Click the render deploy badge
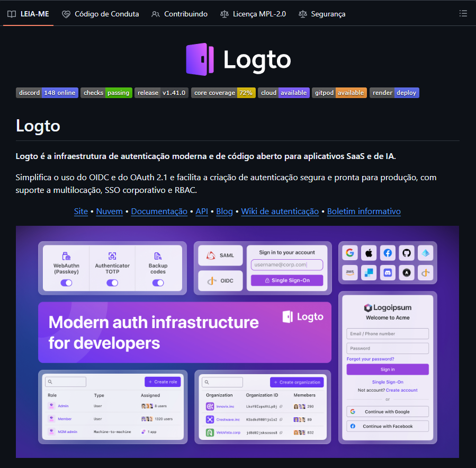 [x=394, y=93]
